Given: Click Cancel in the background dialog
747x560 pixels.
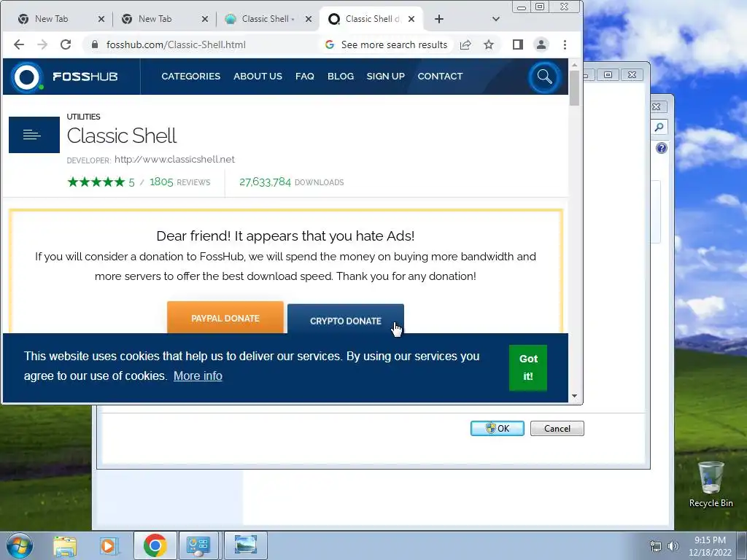Looking at the screenshot, I should pyautogui.click(x=557, y=428).
